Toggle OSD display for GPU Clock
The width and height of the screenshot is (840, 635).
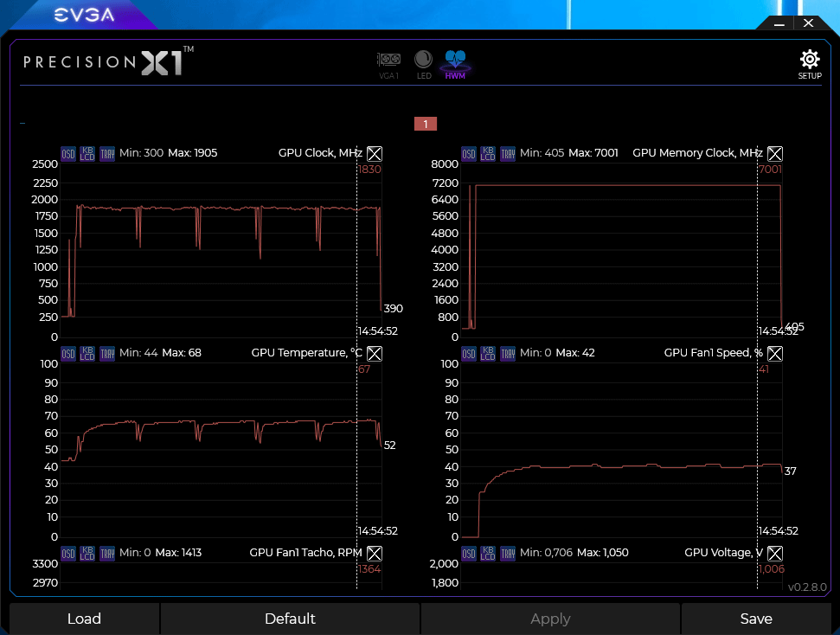click(68, 153)
